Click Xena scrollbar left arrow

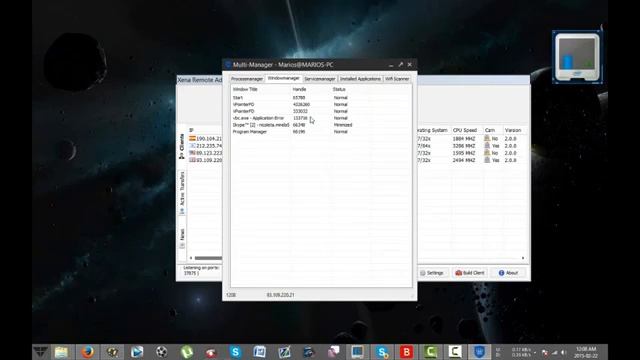pyautogui.click(x=191, y=258)
